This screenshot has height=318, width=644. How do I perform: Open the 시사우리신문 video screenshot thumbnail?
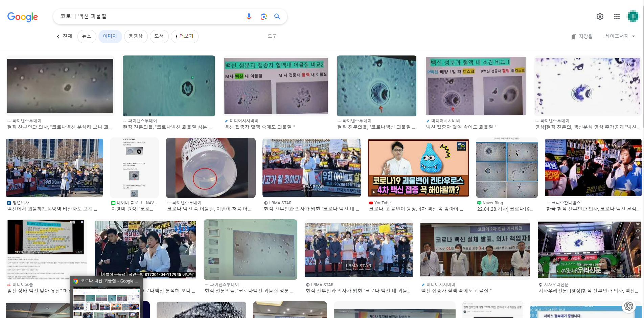click(x=590, y=250)
